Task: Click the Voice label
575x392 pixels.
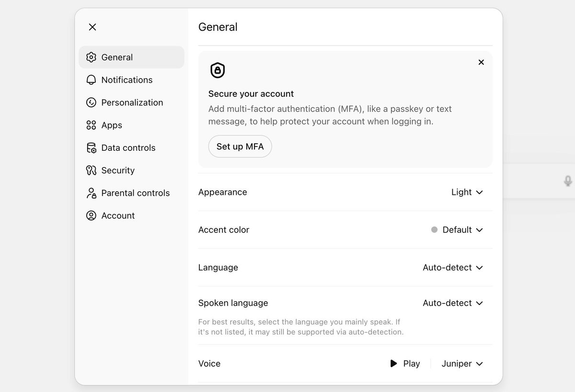Action: pyautogui.click(x=209, y=364)
